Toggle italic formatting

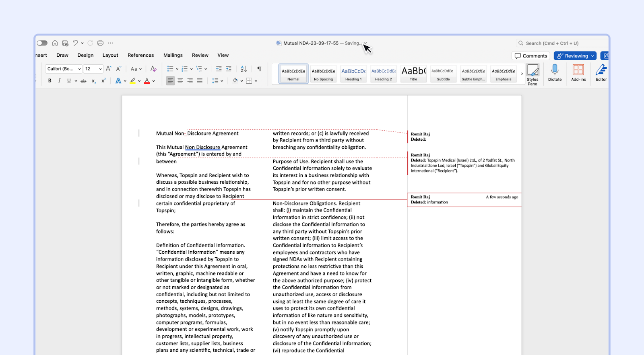pyautogui.click(x=59, y=81)
